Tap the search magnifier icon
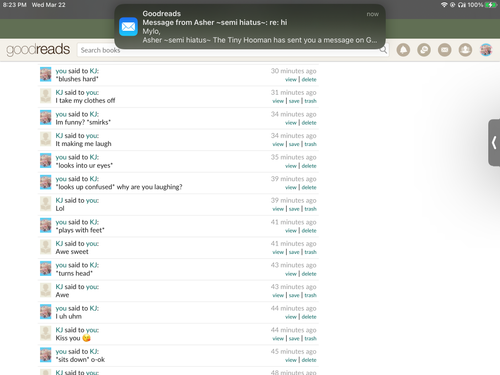The height and width of the screenshot is (375, 500). coord(384,50)
